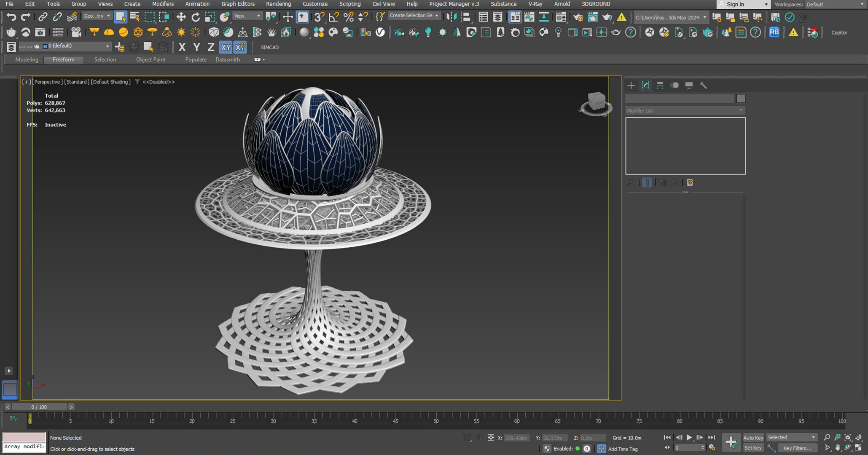Open the Utilities wrench panel tab

(x=703, y=85)
